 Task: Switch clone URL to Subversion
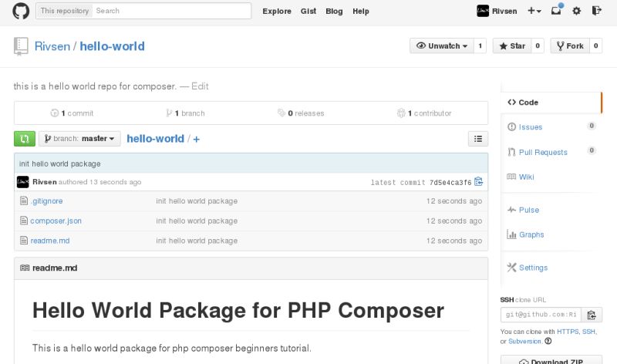click(x=525, y=341)
